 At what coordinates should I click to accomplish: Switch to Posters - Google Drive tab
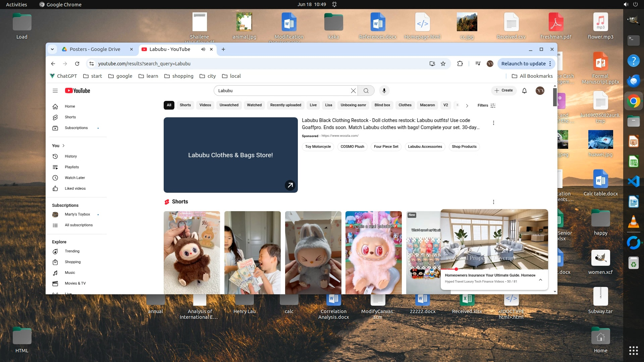pyautogui.click(x=95, y=49)
